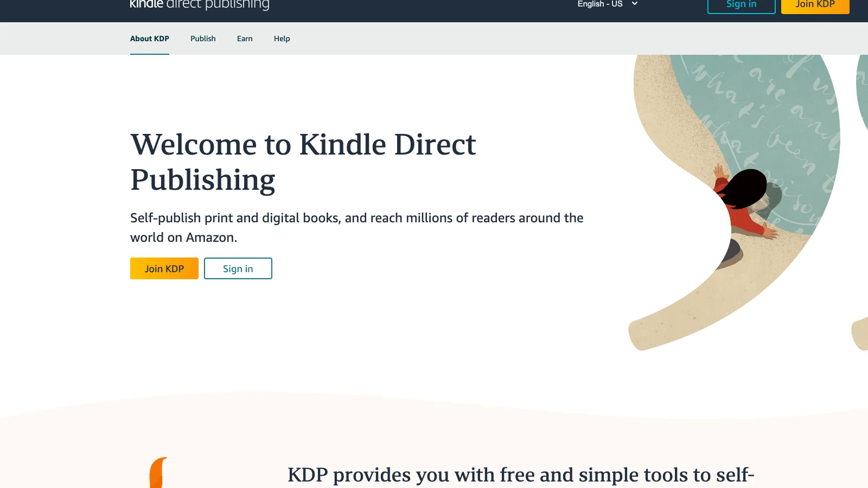Open the English - US language dropdown
The height and width of the screenshot is (488, 868).
[x=608, y=4]
